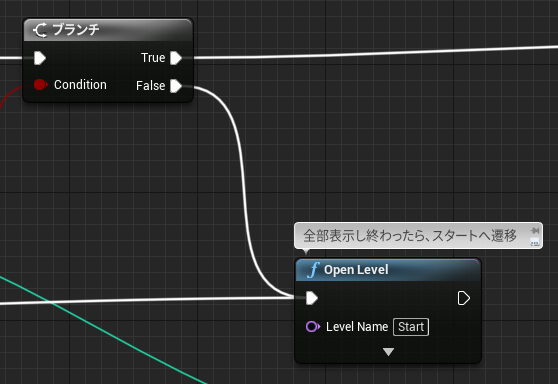558x384 pixels.
Task: Select the ブランチ node header
Action: tap(108, 30)
